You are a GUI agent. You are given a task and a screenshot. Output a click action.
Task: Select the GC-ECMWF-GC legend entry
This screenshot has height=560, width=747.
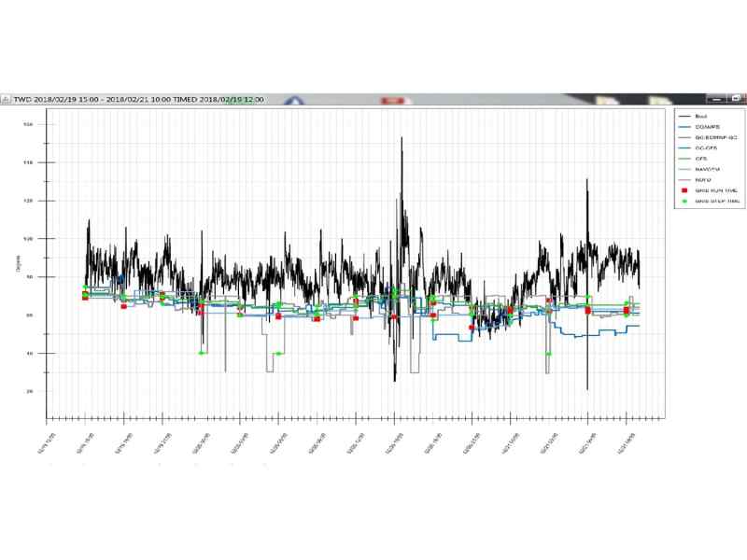(x=708, y=137)
